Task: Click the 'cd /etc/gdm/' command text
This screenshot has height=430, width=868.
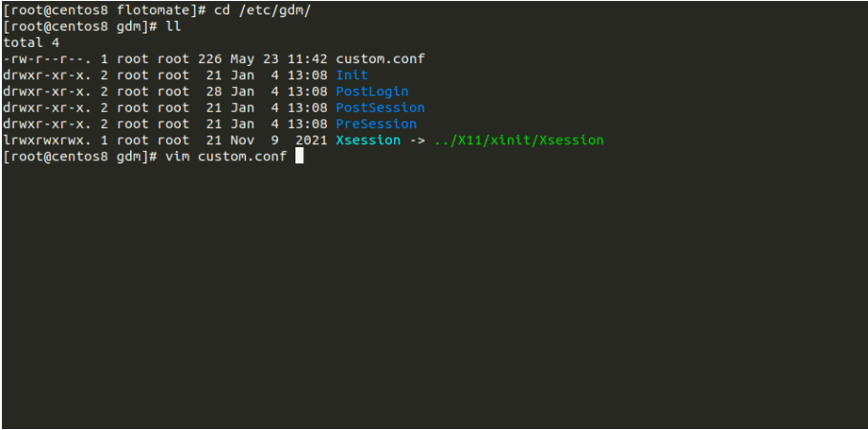Action: [254, 9]
